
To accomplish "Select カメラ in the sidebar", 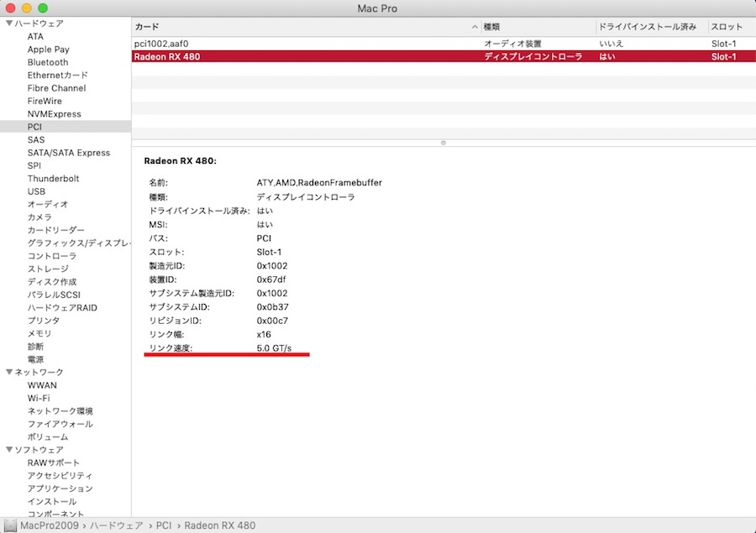I will (39, 217).
